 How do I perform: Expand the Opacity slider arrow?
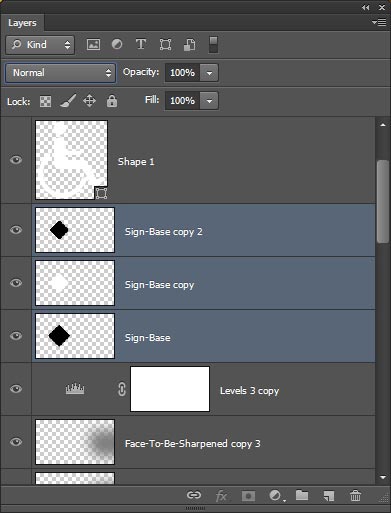209,73
